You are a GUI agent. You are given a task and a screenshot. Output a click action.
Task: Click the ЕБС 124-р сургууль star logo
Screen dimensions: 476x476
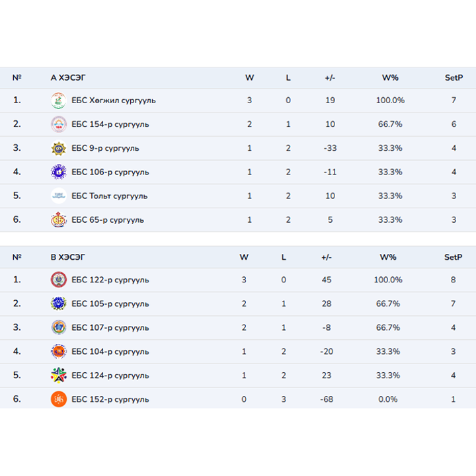pyautogui.click(x=59, y=375)
